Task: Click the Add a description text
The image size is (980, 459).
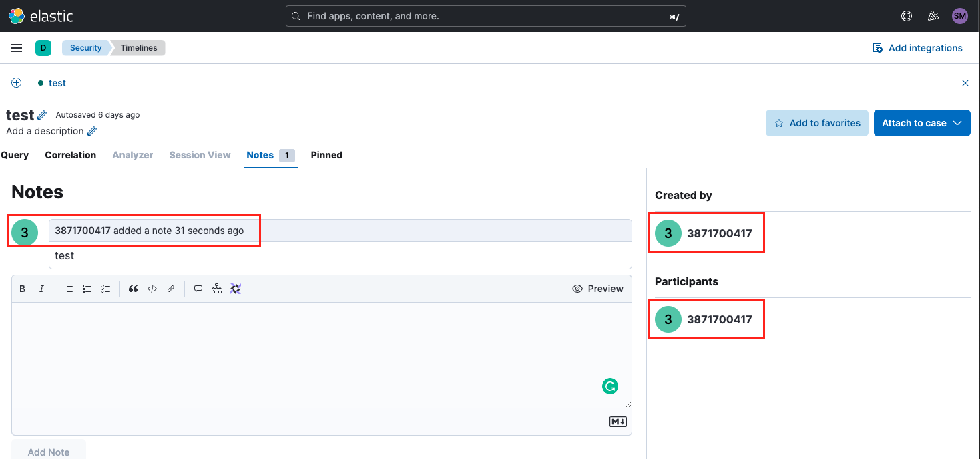Action: (x=45, y=131)
